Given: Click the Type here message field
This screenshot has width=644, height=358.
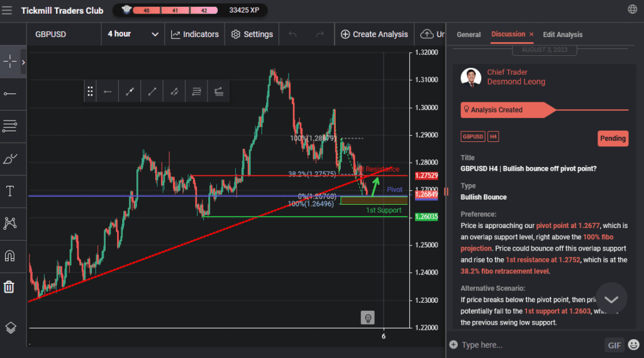Looking at the screenshot, I should coord(528,345).
